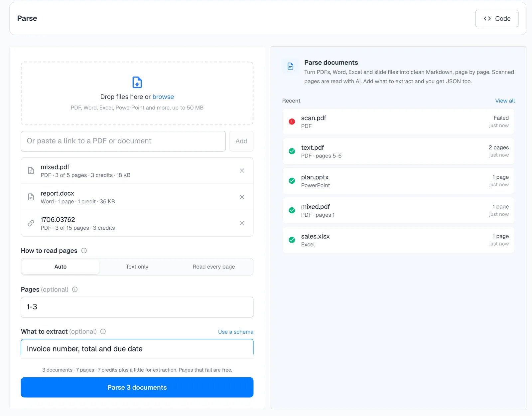Show info tooltip for What to extract

(103, 331)
